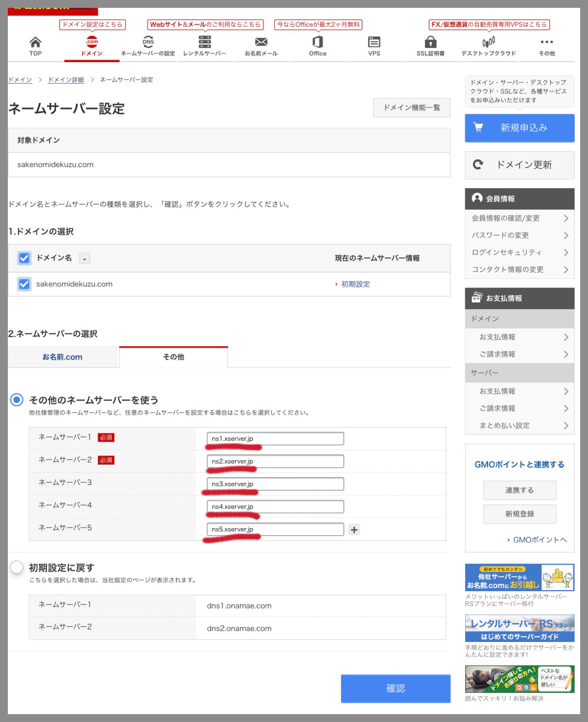Viewport: 588px width, 722px height.
Task: Open ログインセキュリティ chevron row
Action: 520,253
